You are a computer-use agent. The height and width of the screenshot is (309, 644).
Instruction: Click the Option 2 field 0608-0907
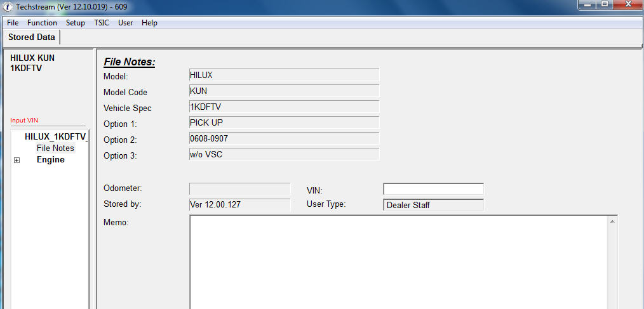(x=285, y=139)
